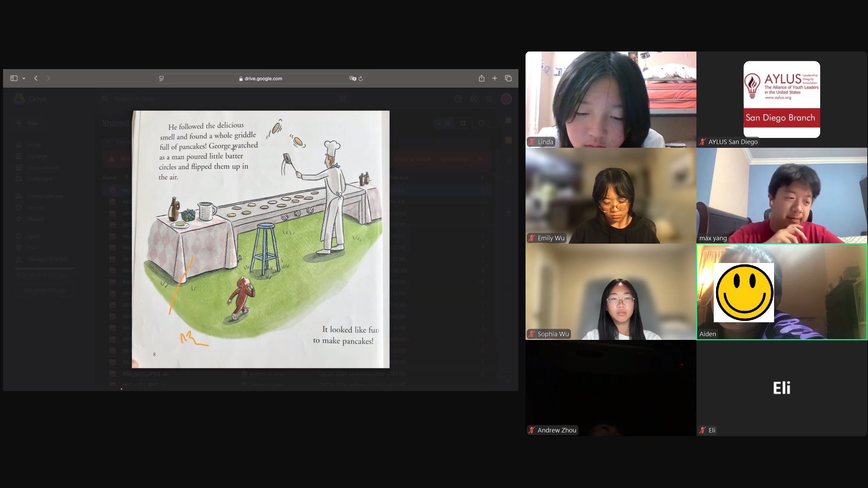Select max yang's video tile
Screen dimensions: 868x488
click(782, 196)
